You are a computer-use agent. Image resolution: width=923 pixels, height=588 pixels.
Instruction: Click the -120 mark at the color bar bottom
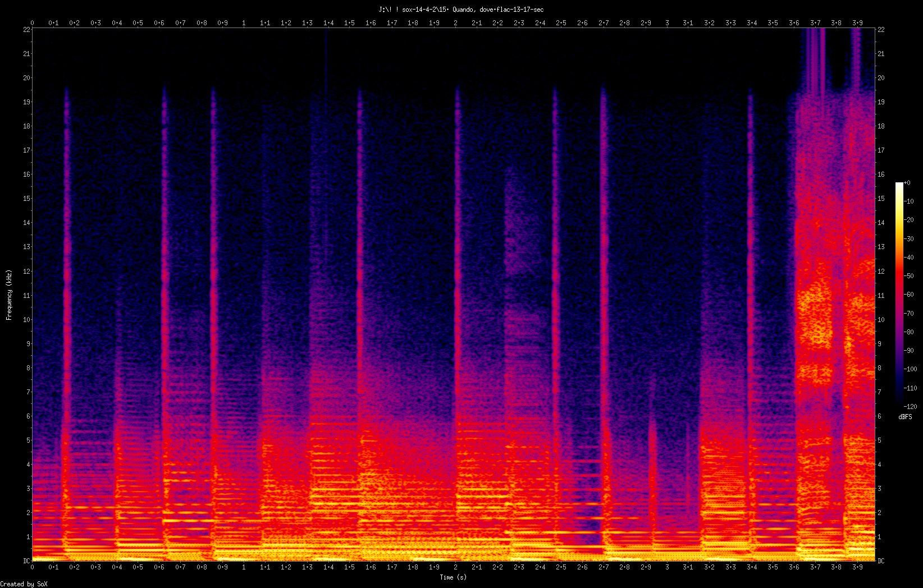[x=910, y=407]
